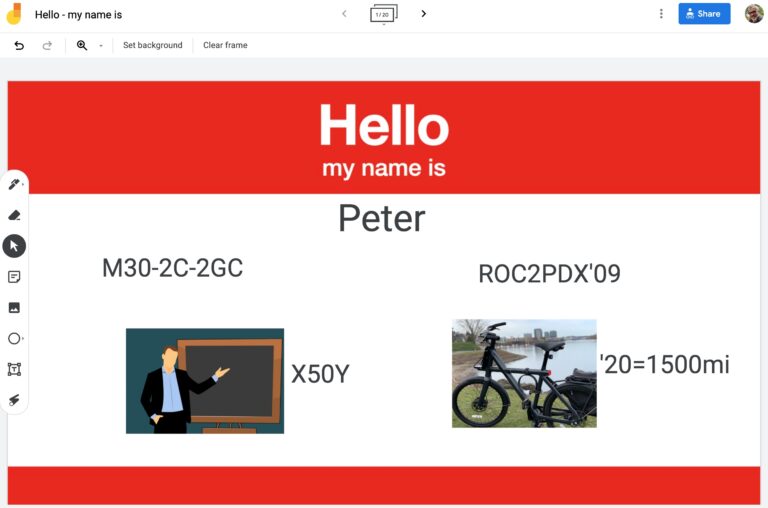
Task: Select the Eraser tool
Action: [15, 215]
